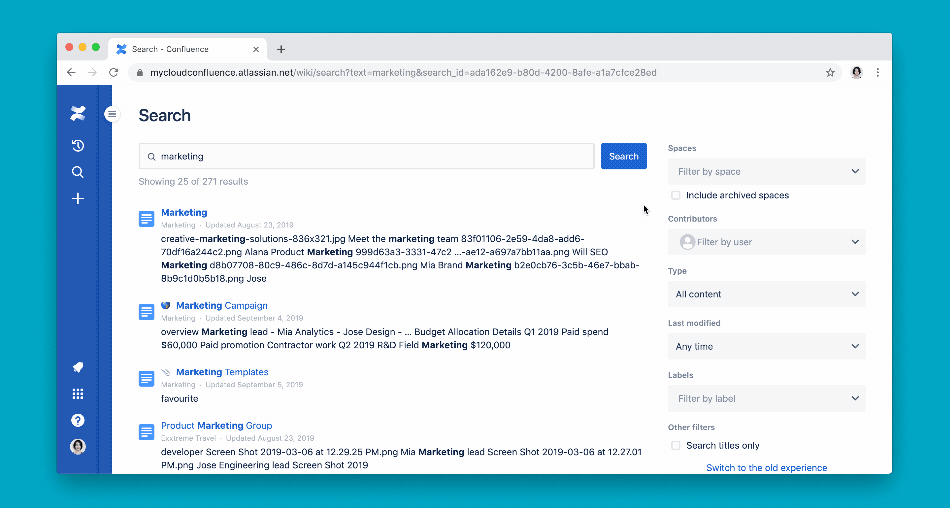Open the Marketing Templates result link
950x508 pixels.
pyautogui.click(x=222, y=372)
